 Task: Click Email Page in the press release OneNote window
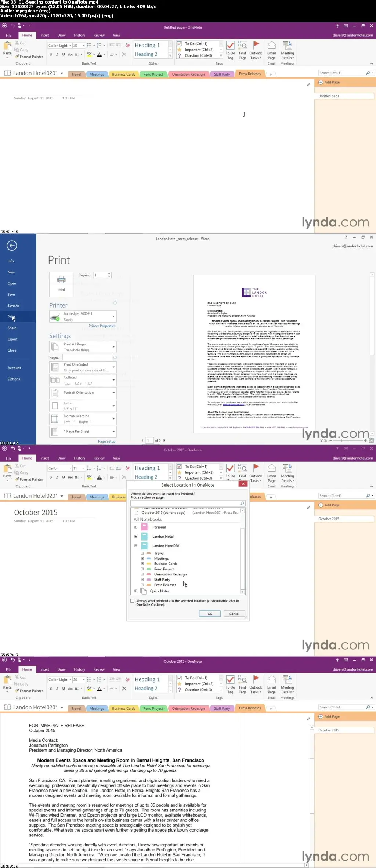[272, 684]
